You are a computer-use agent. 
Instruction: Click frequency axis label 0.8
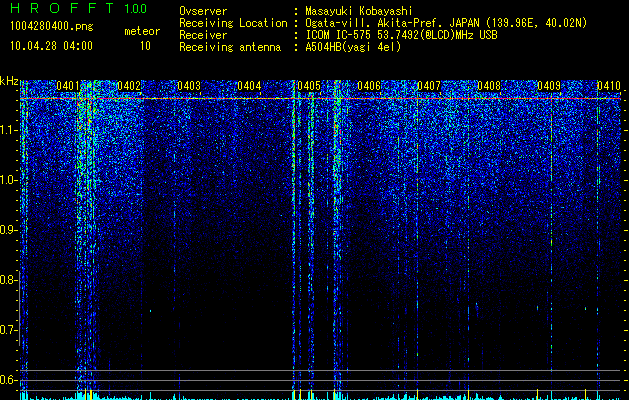8,280
